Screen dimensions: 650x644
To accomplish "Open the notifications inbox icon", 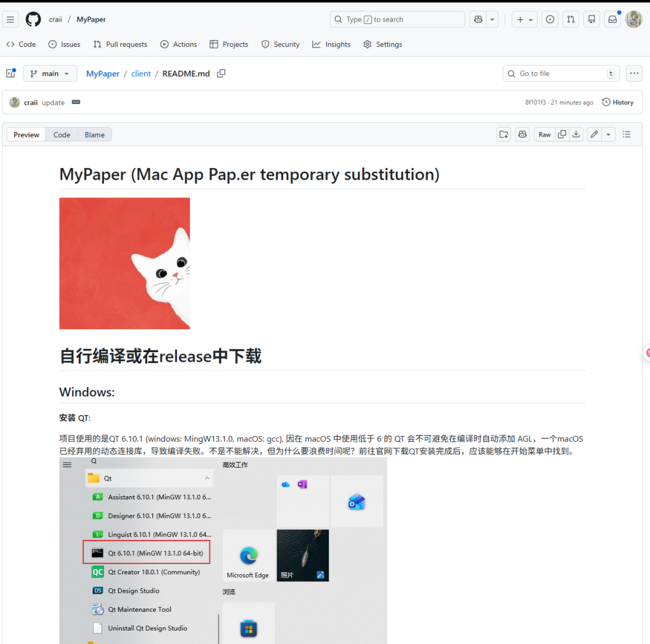I will pyautogui.click(x=613, y=20).
